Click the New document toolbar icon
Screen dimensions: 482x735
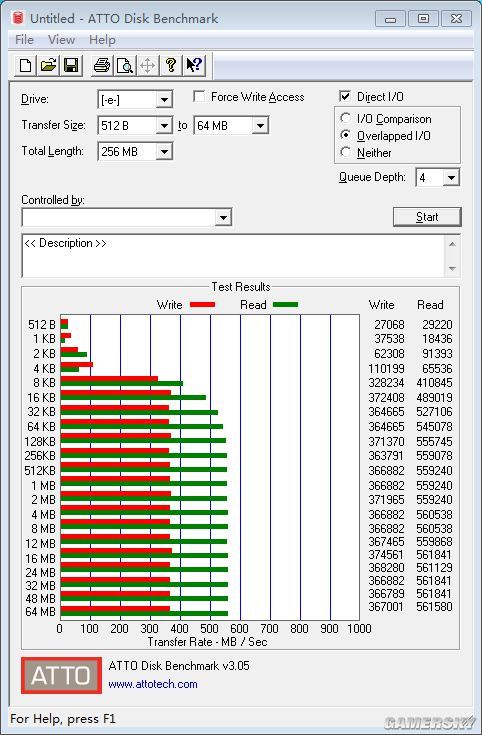[26, 65]
